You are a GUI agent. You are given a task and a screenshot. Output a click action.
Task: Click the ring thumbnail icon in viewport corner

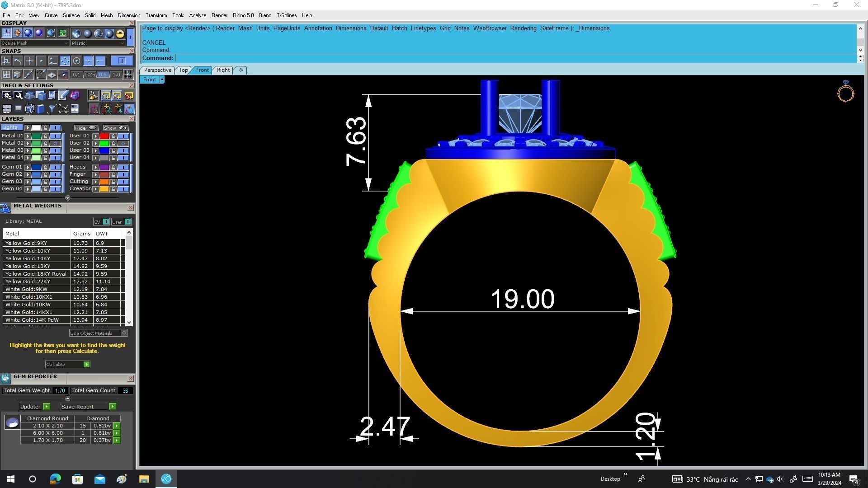pyautogui.click(x=845, y=91)
